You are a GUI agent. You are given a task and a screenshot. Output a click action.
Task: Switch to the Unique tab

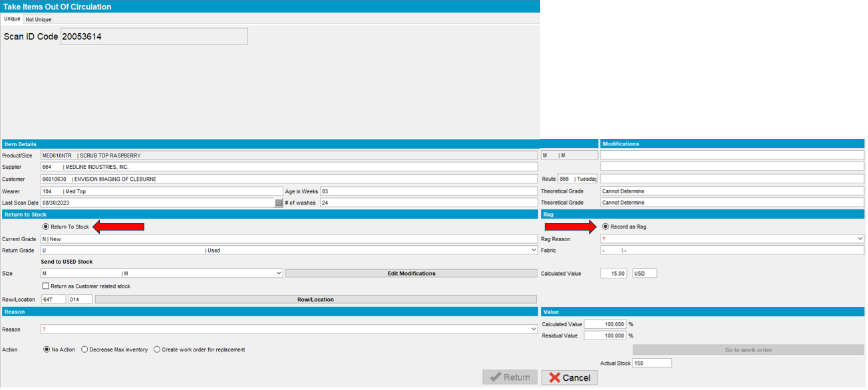pyautogui.click(x=12, y=19)
